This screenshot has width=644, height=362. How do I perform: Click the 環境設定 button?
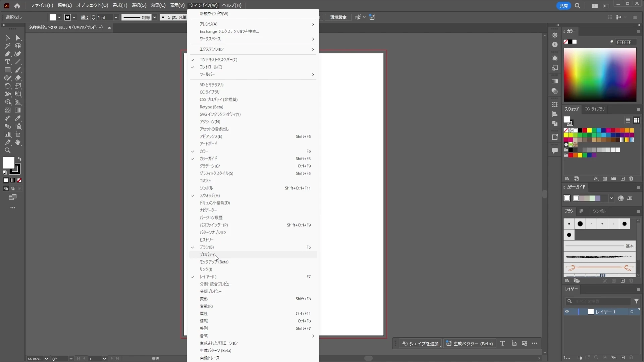point(338,17)
